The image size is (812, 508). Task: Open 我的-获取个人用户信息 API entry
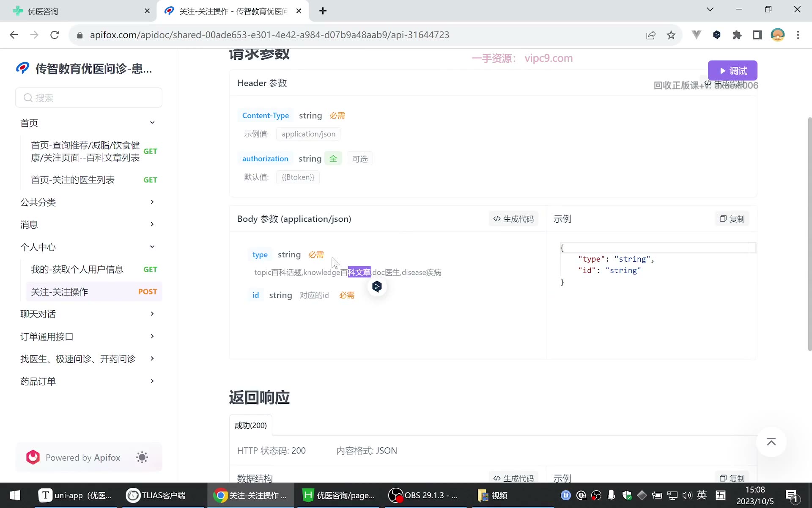pyautogui.click(x=94, y=269)
